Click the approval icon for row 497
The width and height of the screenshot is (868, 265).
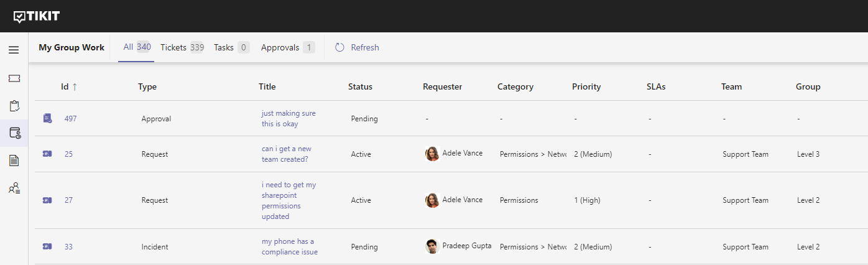click(x=47, y=118)
